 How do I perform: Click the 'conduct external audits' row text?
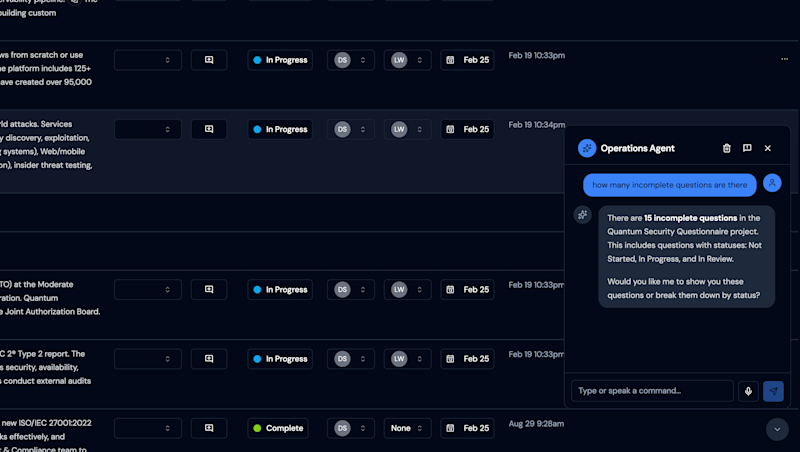pyautogui.click(x=47, y=381)
